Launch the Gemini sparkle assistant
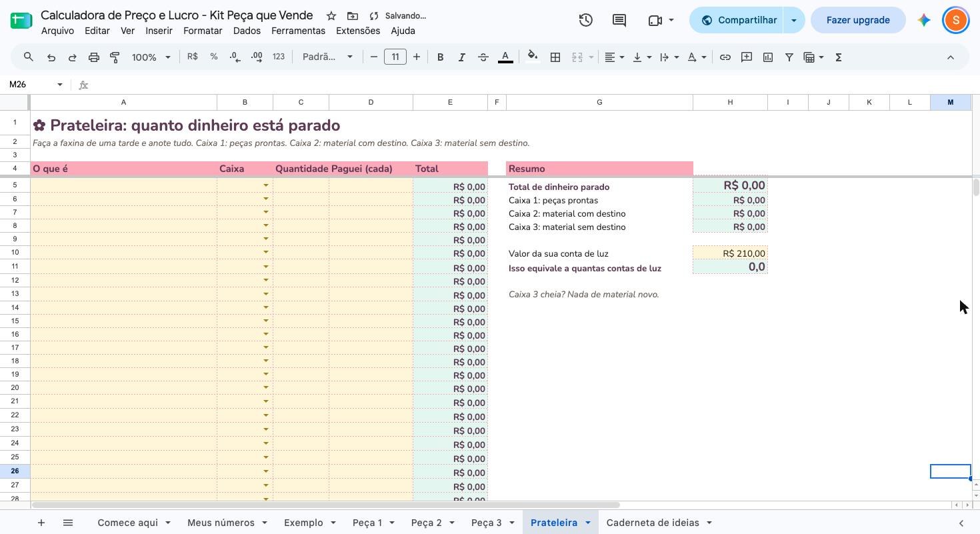This screenshot has width=980, height=534. click(924, 20)
